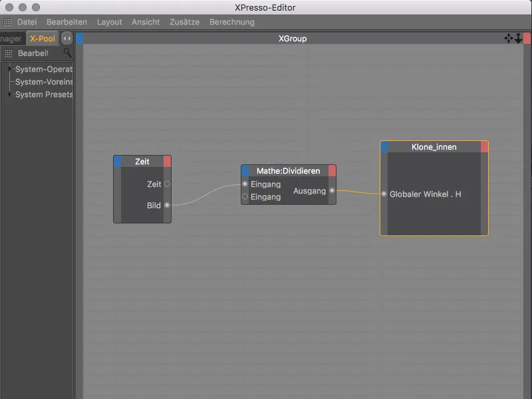Image resolution: width=532 pixels, height=399 pixels.
Task: Click the XGroup pan arrows icon
Action: point(509,39)
